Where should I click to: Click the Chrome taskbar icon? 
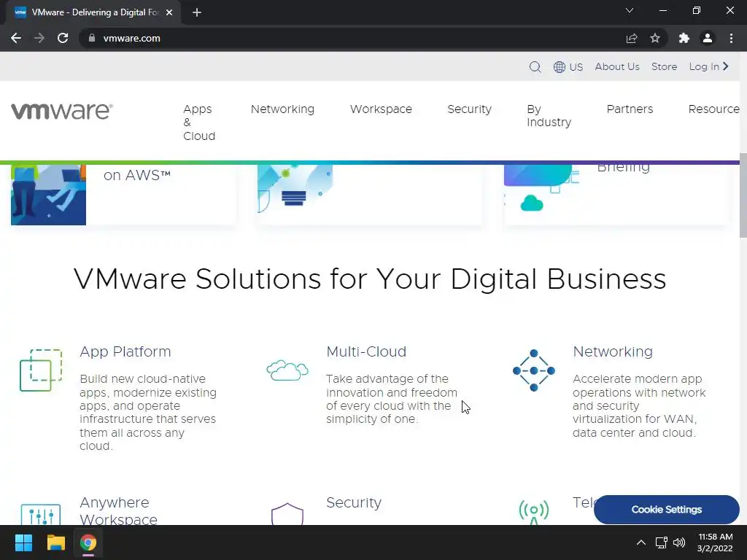click(88, 542)
